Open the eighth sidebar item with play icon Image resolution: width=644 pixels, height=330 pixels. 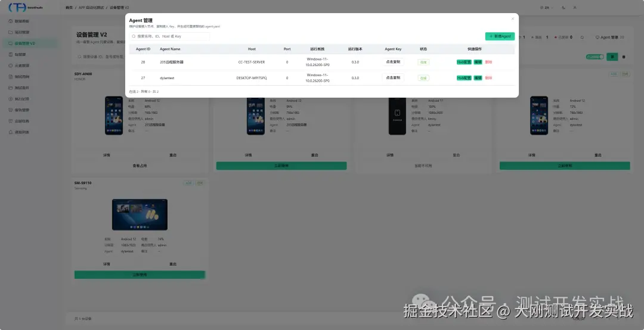click(x=19, y=98)
